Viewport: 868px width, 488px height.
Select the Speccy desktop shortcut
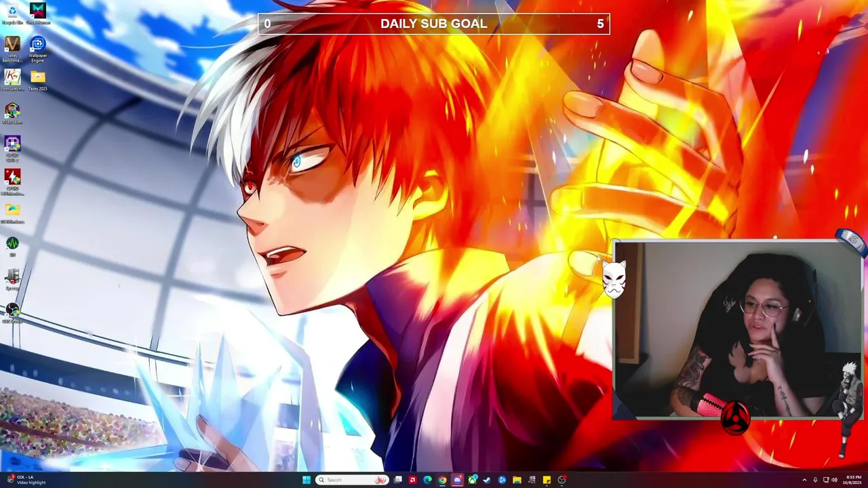click(12, 279)
